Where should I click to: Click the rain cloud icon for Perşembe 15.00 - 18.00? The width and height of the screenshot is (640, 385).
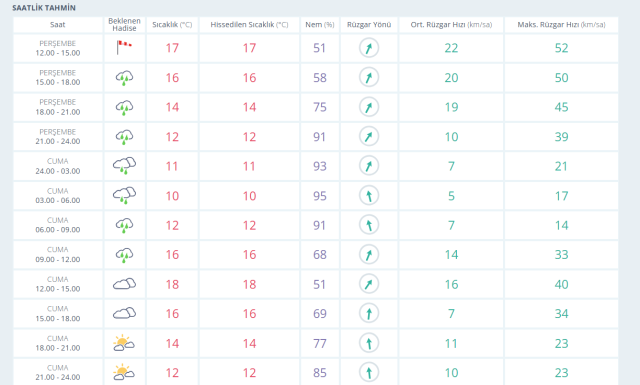coord(124,77)
